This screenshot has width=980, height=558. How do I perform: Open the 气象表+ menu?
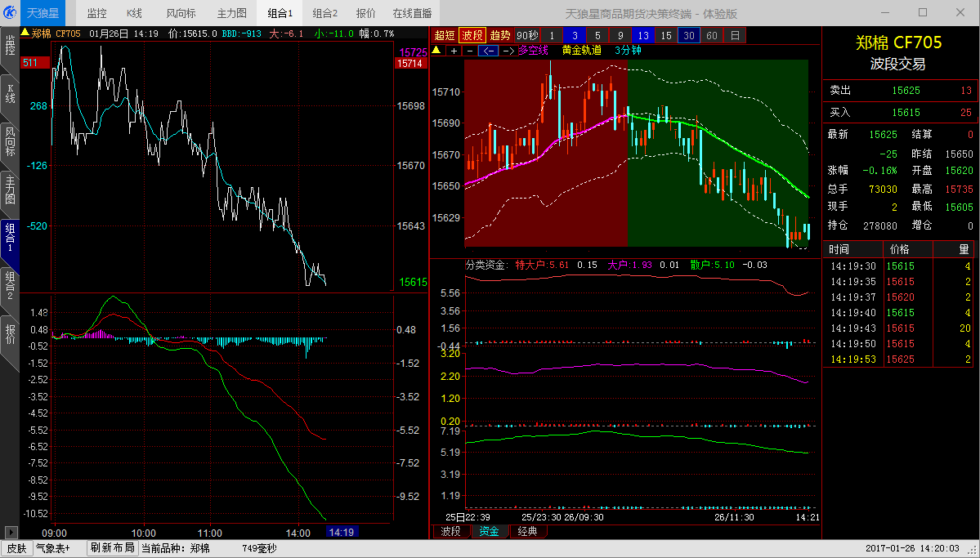click(52, 548)
